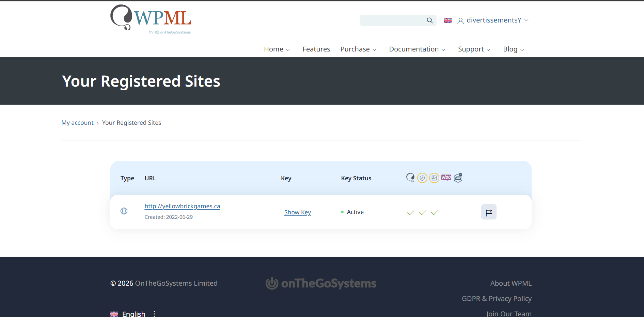Click the Created: 2022-06-29 text
The image size is (644, 317).
tap(169, 217)
